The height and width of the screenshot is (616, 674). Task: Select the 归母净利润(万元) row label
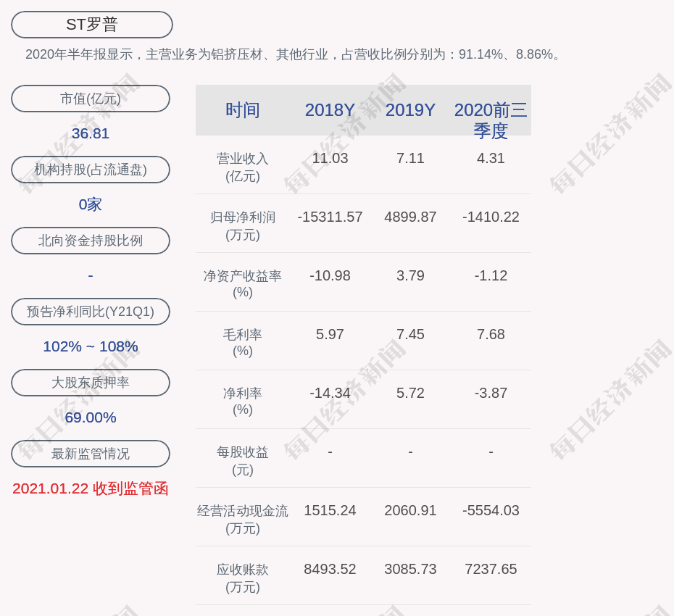click(x=243, y=226)
